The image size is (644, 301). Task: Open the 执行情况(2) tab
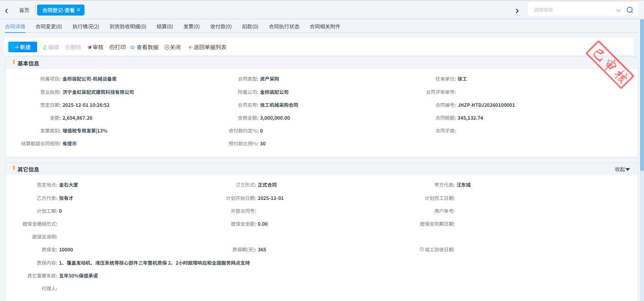click(x=86, y=27)
